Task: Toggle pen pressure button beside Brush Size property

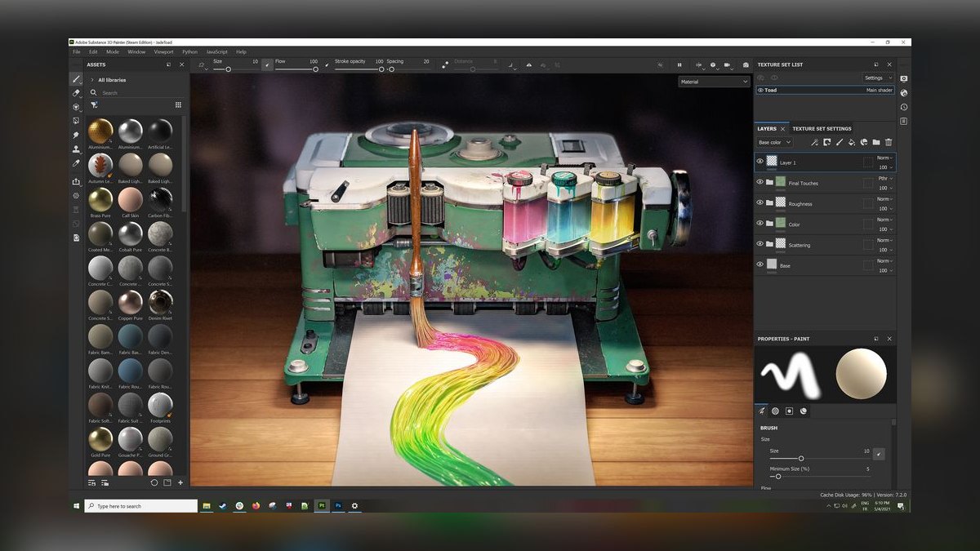Action: (x=879, y=453)
